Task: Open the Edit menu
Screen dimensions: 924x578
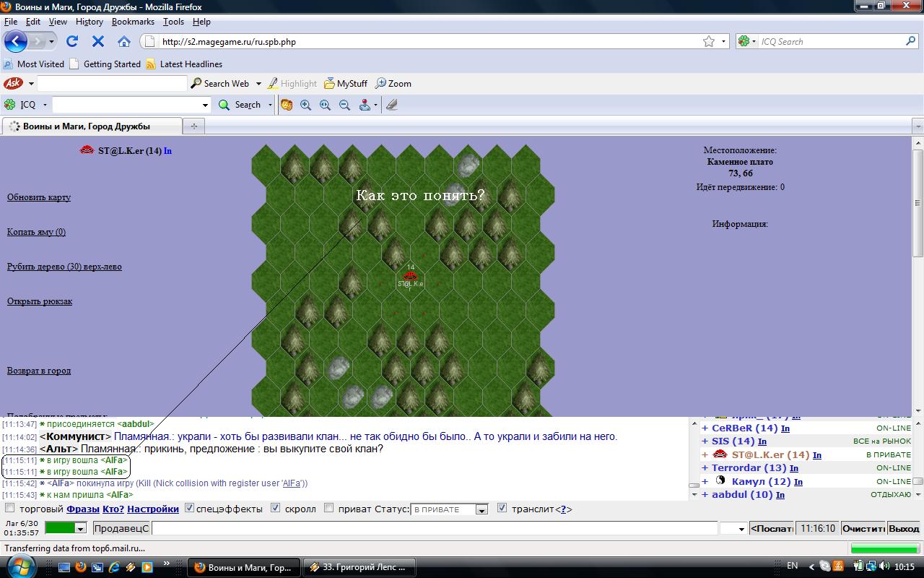Action: point(33,22)
